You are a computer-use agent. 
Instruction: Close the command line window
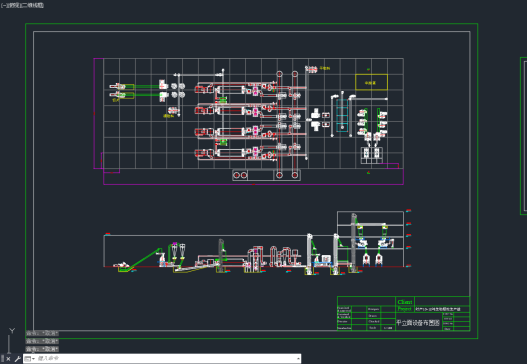(8, 359)
